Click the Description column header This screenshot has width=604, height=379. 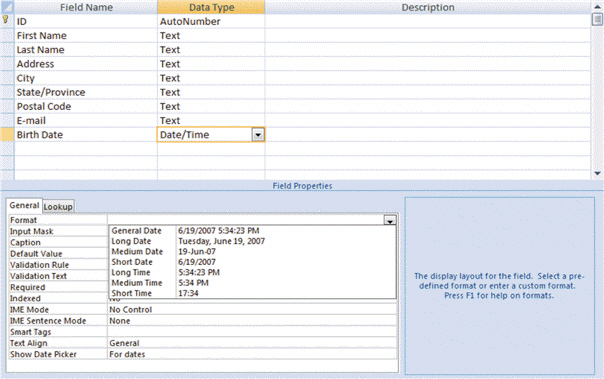point(428,7)
